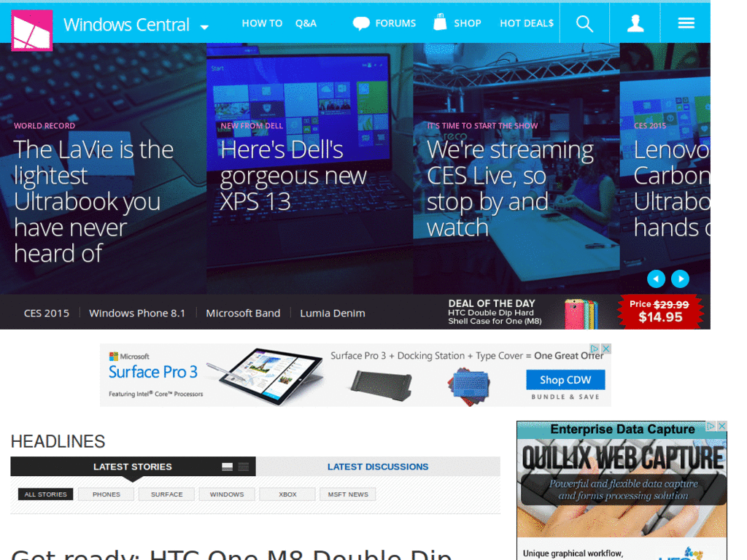This screenshot has width=747, height=560.
Task: Open the streaming CES Live story
Action: tap(510, 188)
